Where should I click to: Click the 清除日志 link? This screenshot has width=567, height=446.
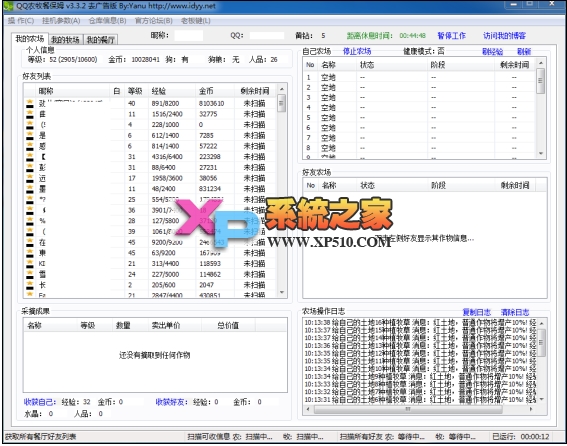pos(515,312)
